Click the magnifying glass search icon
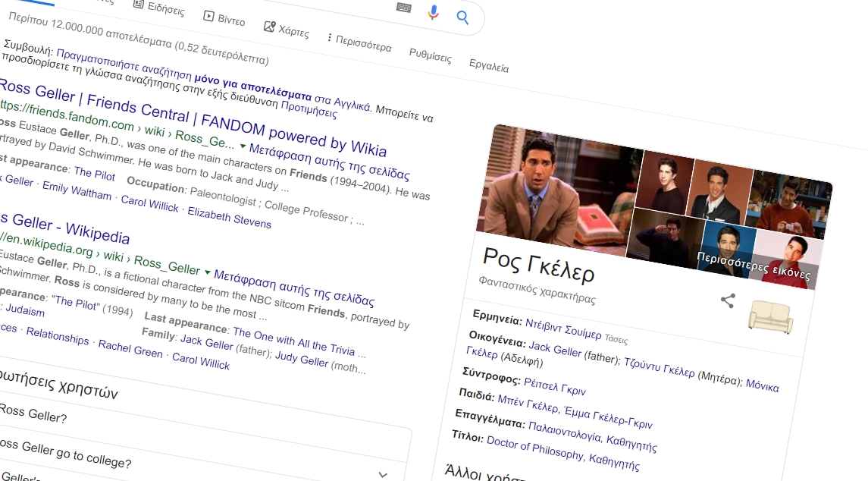Viewport: 868px width, 481px height. click(462, 17)
